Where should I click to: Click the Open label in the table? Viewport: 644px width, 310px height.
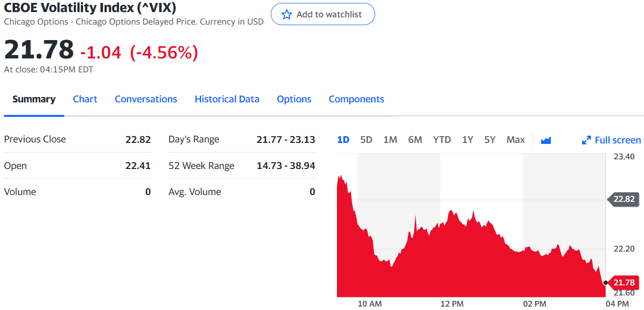point(15,166)
